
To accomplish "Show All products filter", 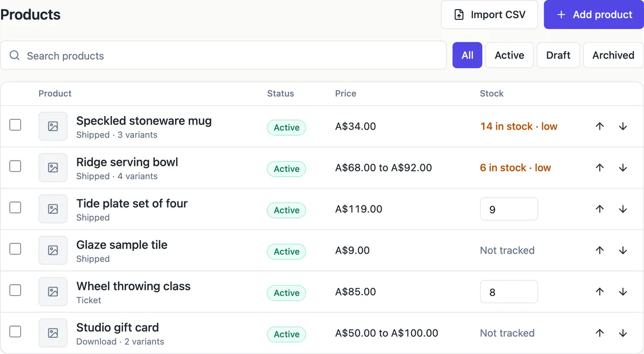I will tap(467, 55).
